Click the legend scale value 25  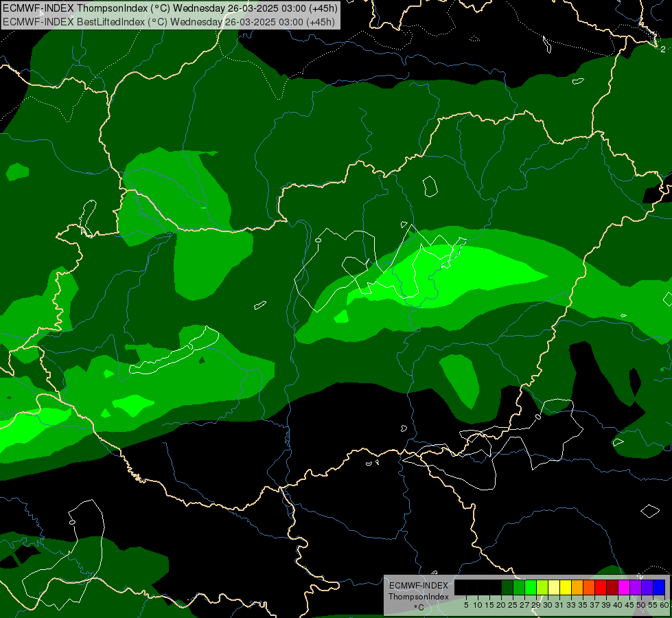513,605
